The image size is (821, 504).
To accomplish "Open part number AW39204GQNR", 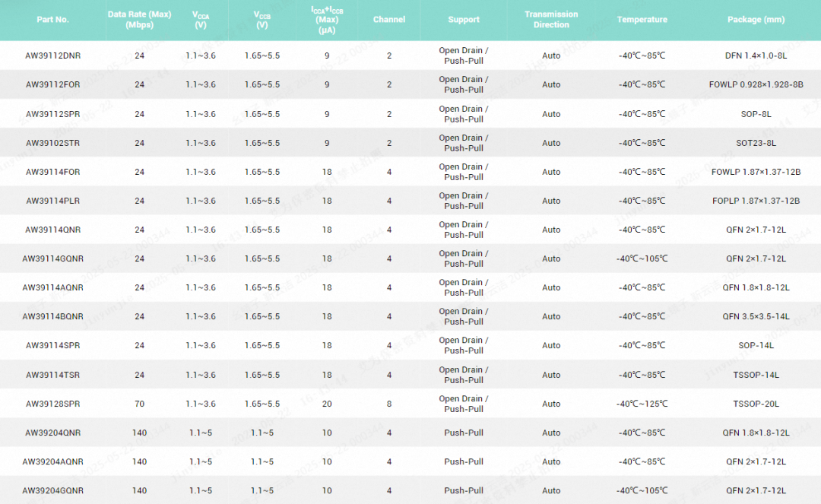I will tap(52, 490).
